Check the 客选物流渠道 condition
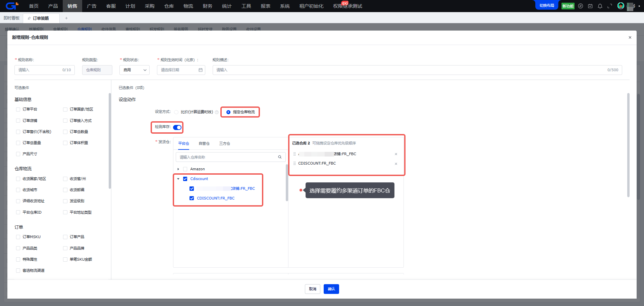 click(x=18, y=271)
